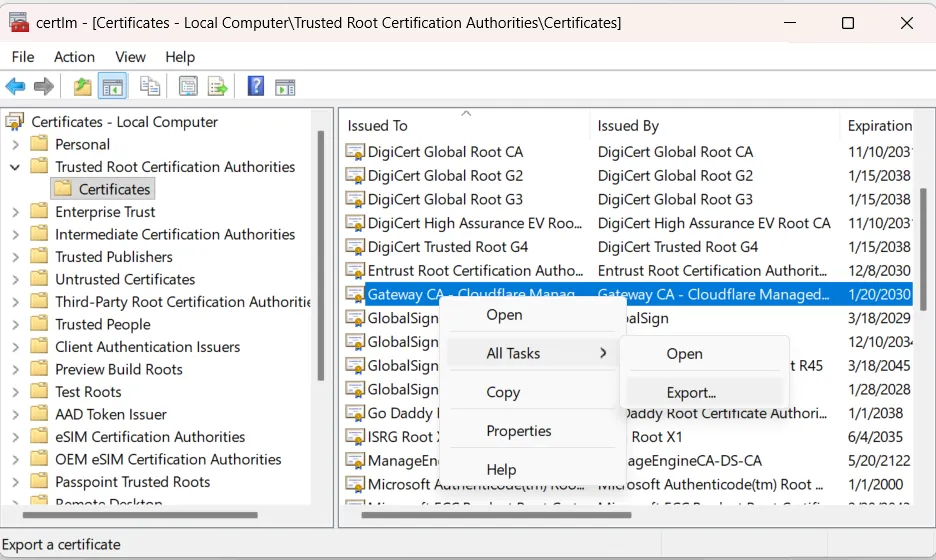
Task: Click certificate icon beside Entrust Root Certification
Action: click(355, 271)
